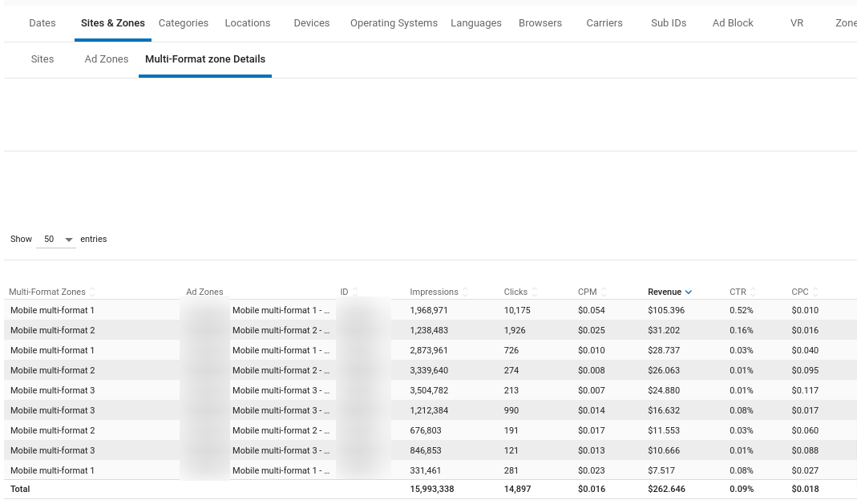Switch to the Dates tab
This screenshot has width=857, height=504.
click(42, 23)
